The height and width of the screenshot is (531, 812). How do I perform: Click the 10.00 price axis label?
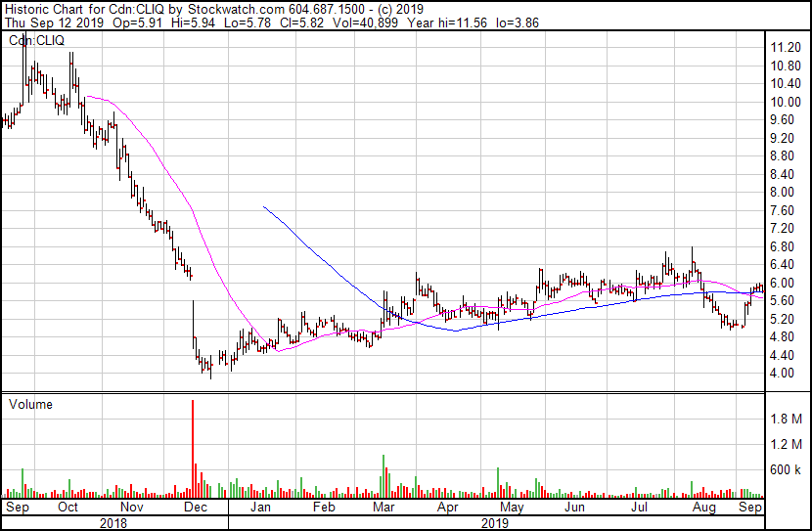(786, 102)
